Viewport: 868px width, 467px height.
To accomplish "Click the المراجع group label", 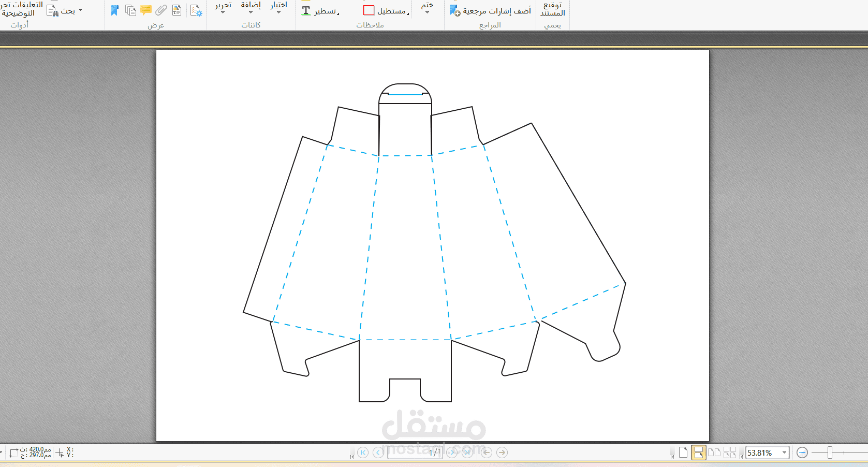I will pyautogui.click(x=490, y=25).
